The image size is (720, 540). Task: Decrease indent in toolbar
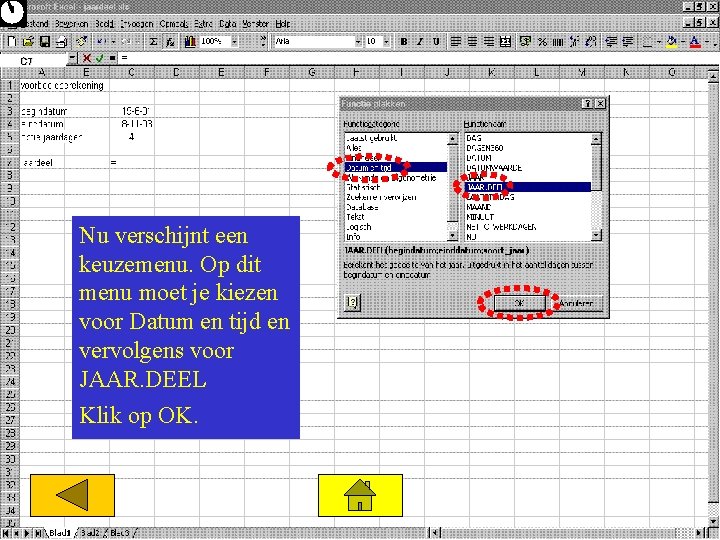(x=611, y=42)
